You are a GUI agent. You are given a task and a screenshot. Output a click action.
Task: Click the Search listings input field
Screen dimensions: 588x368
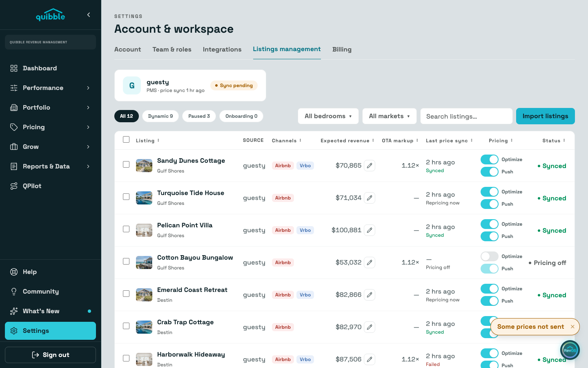pyautogui.click(x=466, y=116)
